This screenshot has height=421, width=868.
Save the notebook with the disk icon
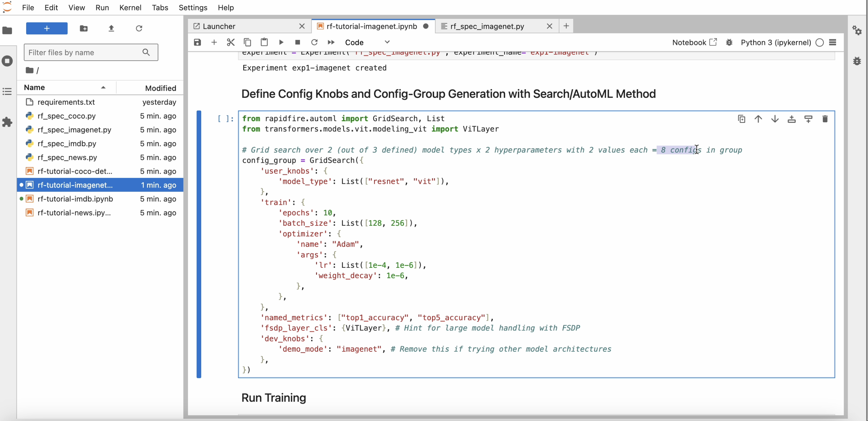[197, 42]
